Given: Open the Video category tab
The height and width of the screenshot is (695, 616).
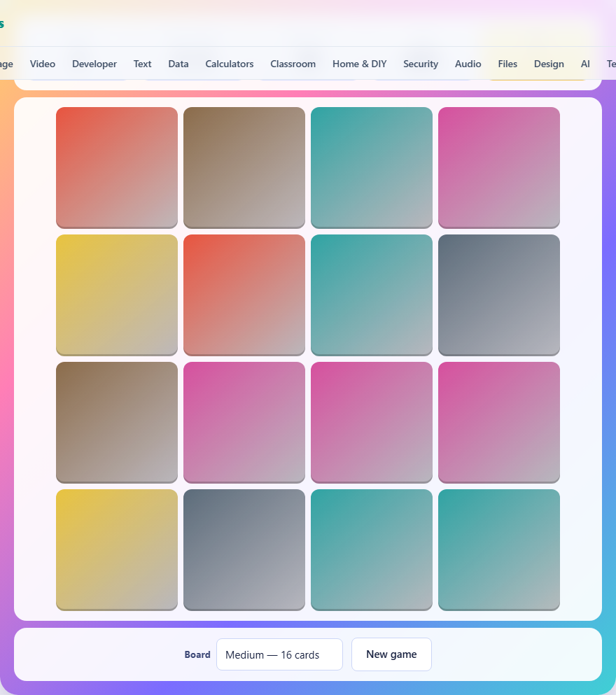Looking at the screenshot, I should [43, 64].
